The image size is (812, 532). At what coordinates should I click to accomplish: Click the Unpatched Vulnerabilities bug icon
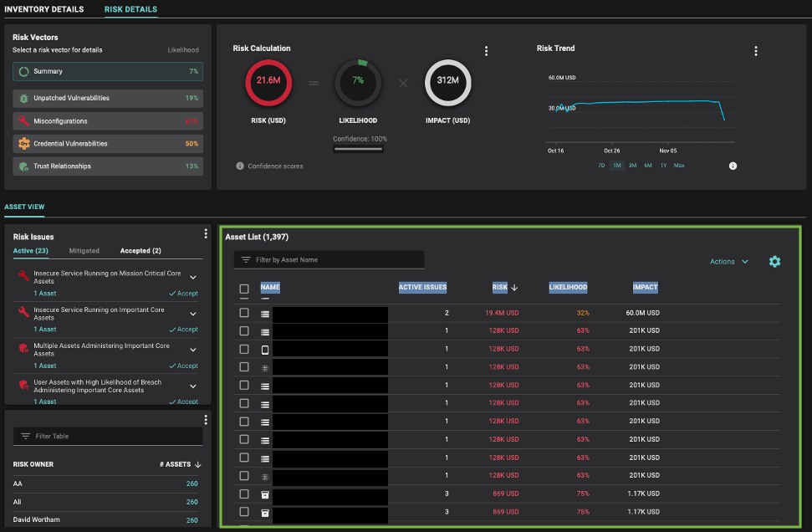tap(23, 98)
